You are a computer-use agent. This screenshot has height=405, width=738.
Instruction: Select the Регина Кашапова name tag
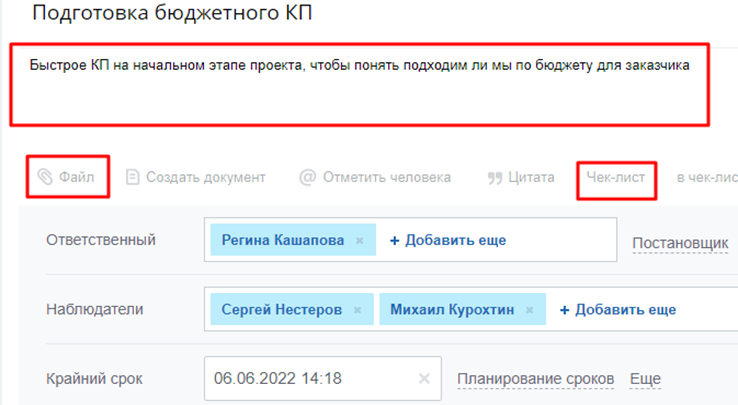(x=283, y=241)
